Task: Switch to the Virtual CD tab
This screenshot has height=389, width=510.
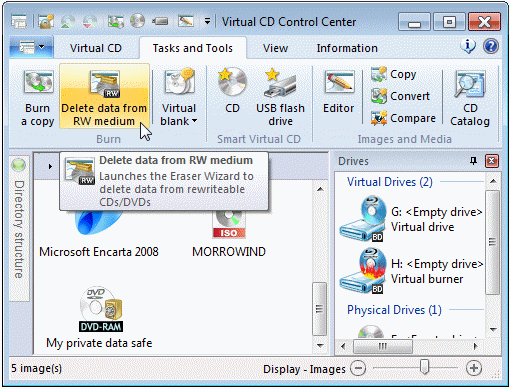Action: 96,48
